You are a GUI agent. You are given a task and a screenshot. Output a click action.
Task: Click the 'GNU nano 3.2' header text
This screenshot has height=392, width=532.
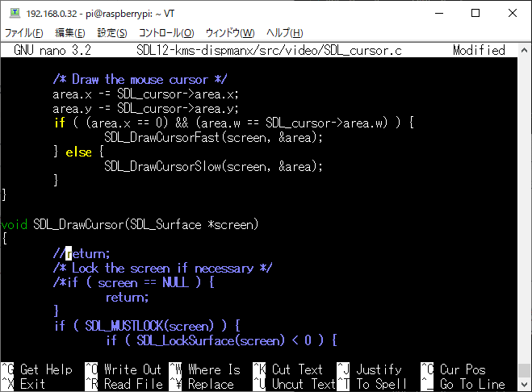[52, 51]
